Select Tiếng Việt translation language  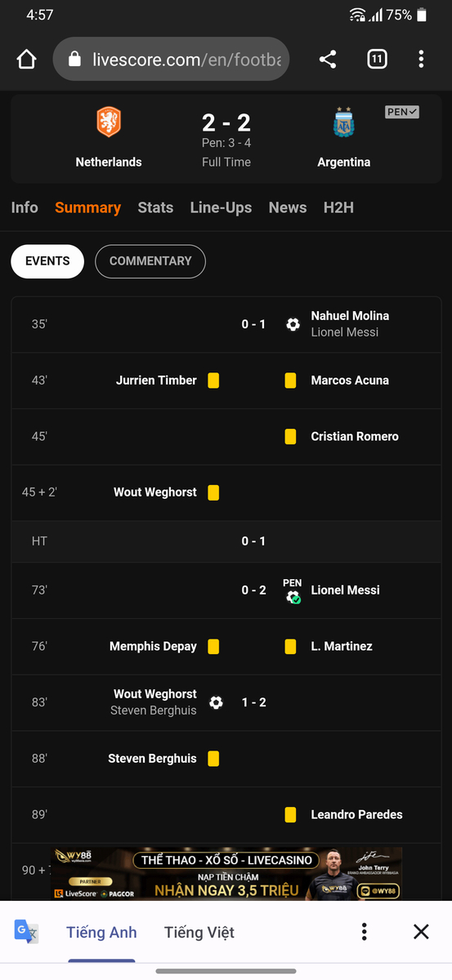pyautogui.click(x=199, y=932)
